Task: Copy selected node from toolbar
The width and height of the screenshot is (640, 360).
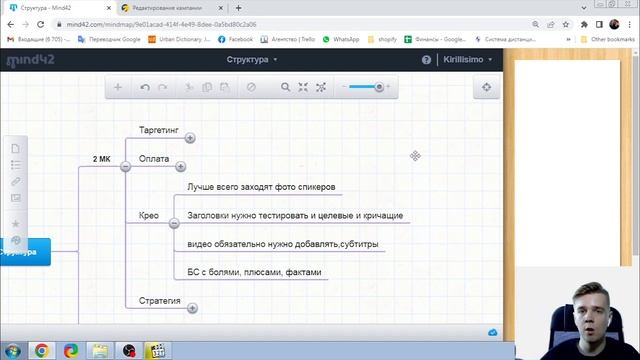Action: click(207, 87)
